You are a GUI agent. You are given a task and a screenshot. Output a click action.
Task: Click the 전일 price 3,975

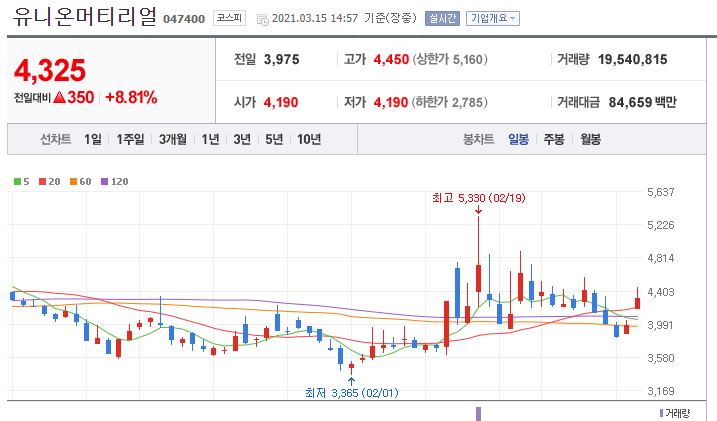[x=282, y=59]
